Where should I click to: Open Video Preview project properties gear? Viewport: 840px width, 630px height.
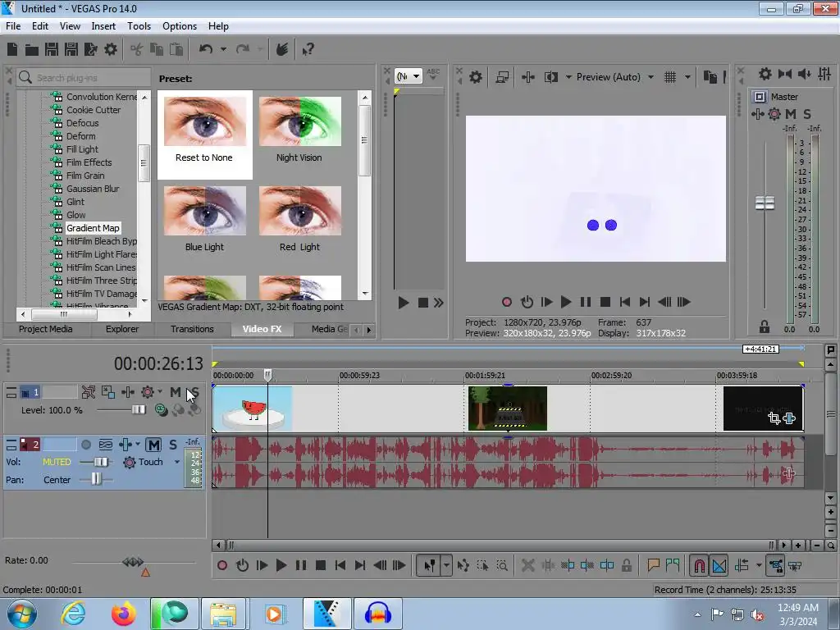(476, 77)
